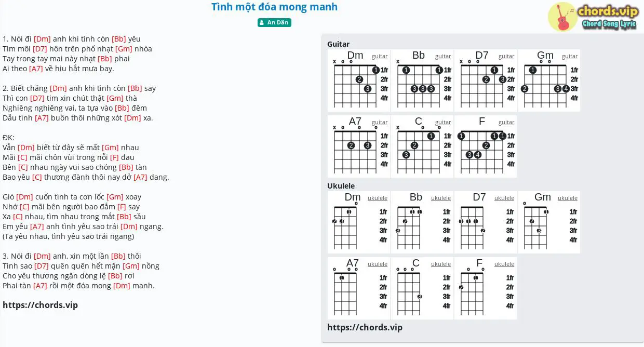Click the guitar link above C chord
This screenshot has width=644, height=347.
(x=443, y=123)
